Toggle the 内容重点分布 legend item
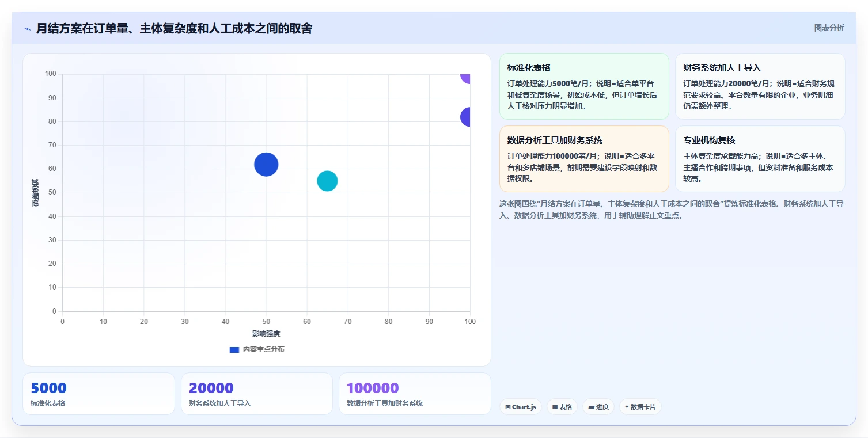 click(257, 349)
